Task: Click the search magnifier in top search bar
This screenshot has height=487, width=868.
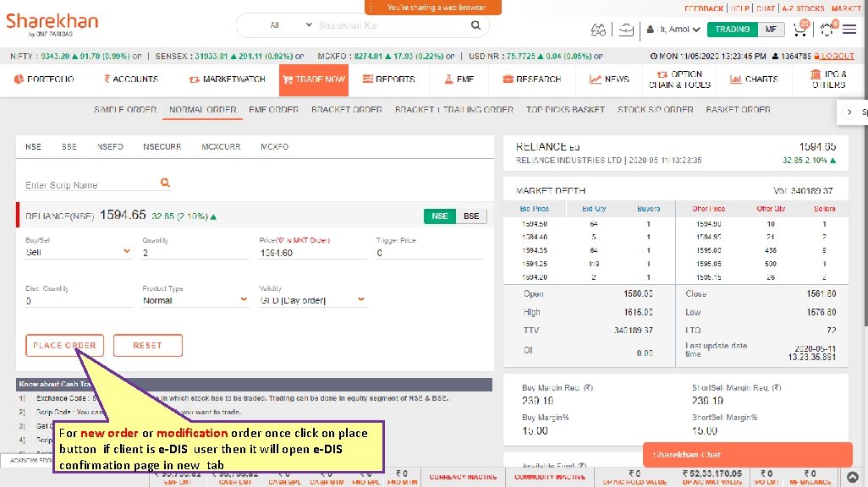Action: pos(475,25)
